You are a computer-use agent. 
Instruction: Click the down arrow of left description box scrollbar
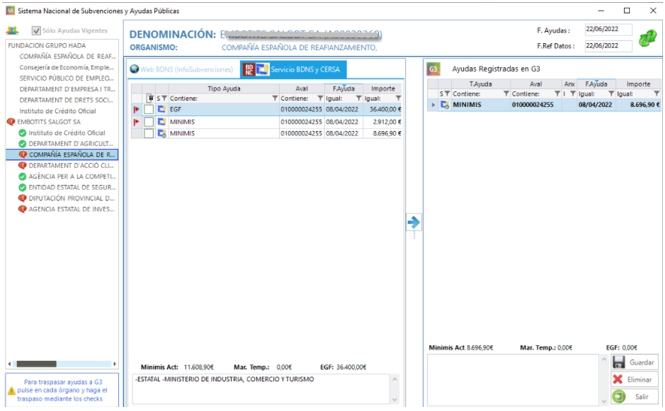[395, 400]
